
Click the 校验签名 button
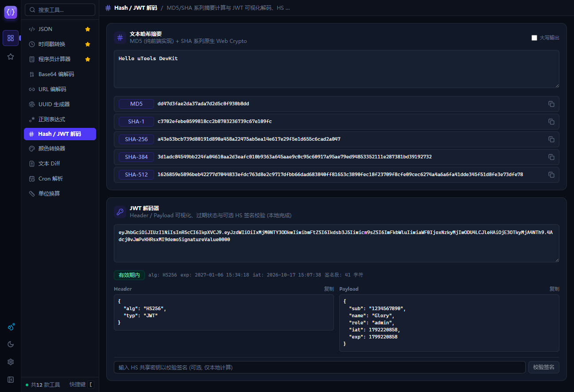click(x=543, y=367)
